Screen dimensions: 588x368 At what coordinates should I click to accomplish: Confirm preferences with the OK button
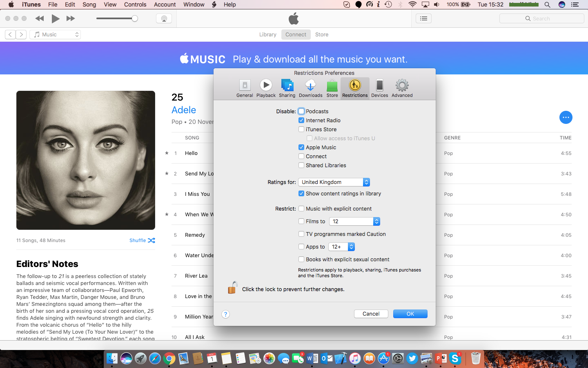point(410,314)
